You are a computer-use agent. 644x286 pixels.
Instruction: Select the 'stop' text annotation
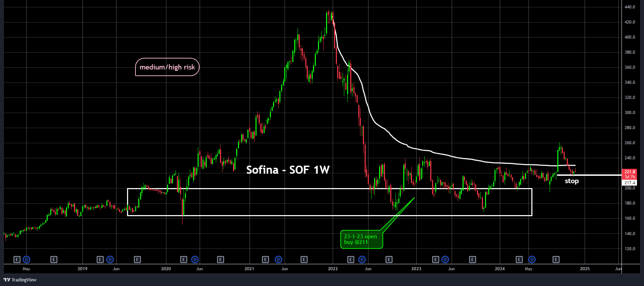[572, 181]
